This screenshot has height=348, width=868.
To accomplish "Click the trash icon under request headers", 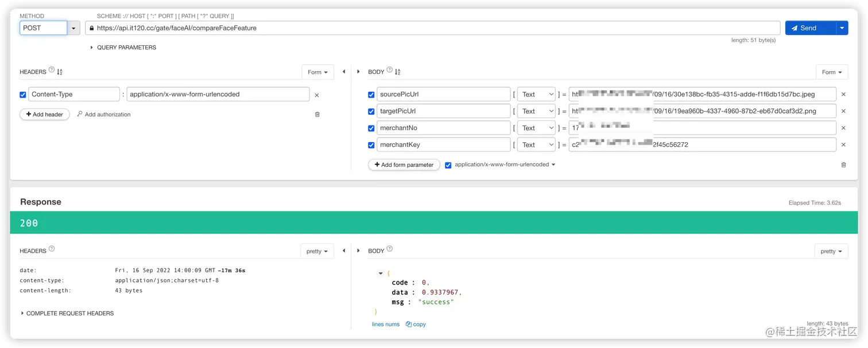I will [x=317, y=114].
